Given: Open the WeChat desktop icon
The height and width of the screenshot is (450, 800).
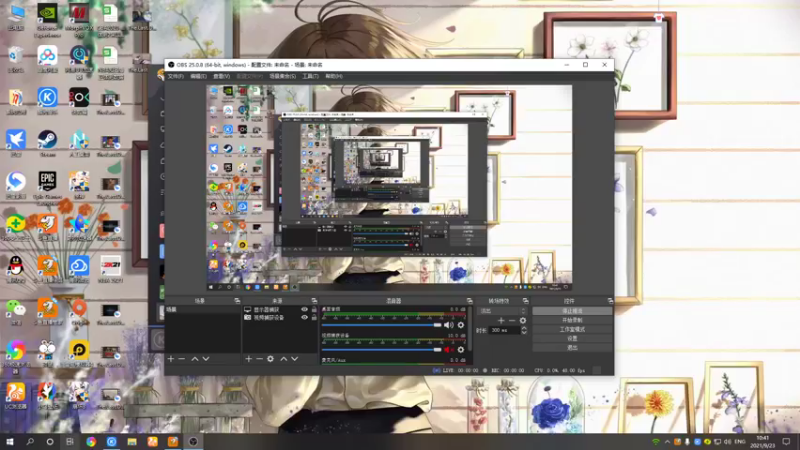Looking at the screenshot, I should tap(16, 311).
